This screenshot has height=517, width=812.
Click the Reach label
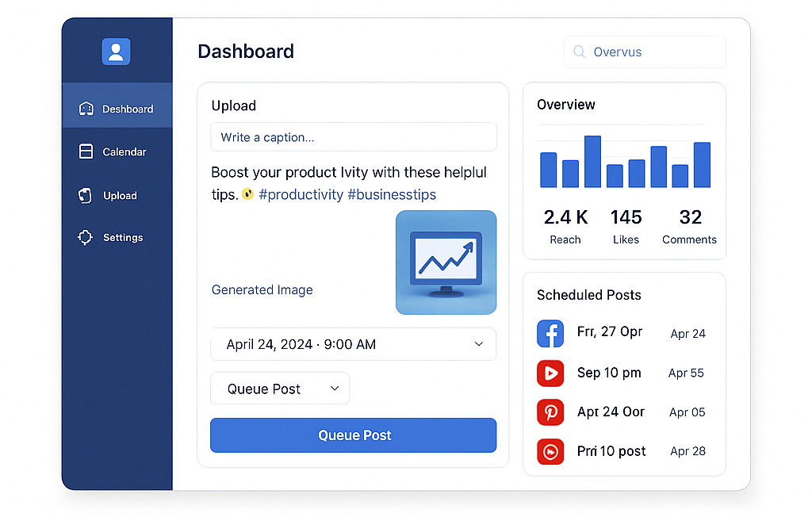pyautogui.click(x=565, y=239)
